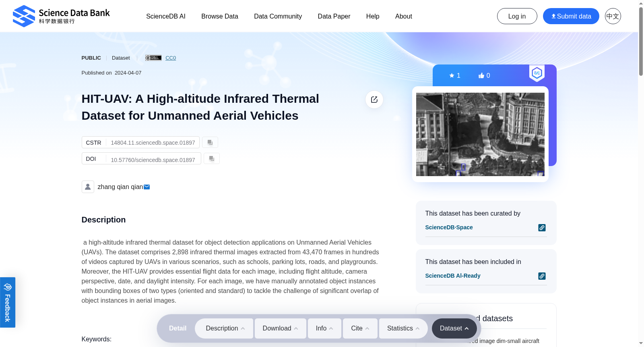Open the Feedback side panel

coord(8,302)
